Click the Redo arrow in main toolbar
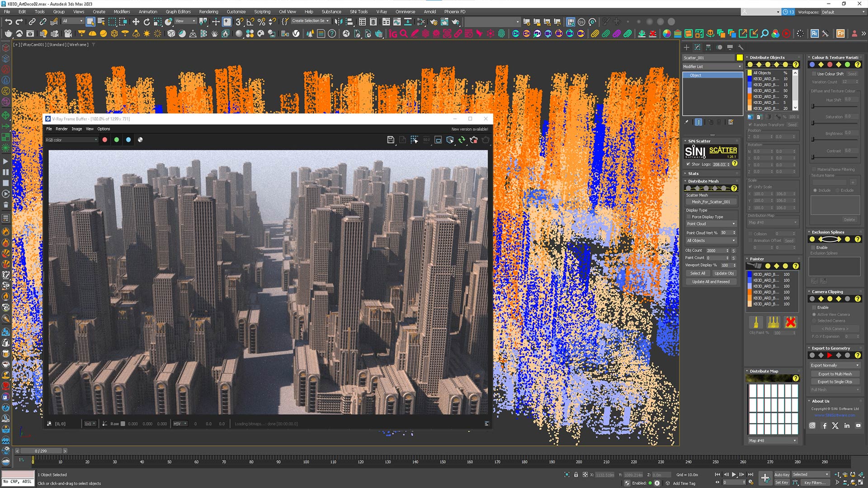Viewport: 868px width, 488px height. (x=19, y=22)
